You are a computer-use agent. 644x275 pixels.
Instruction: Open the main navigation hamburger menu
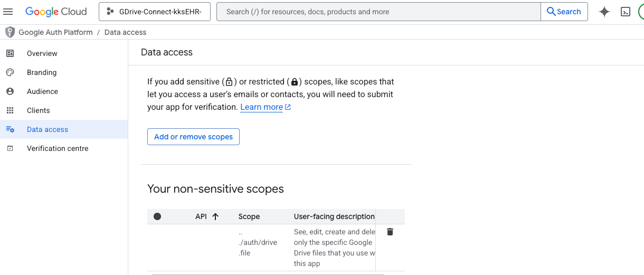click(x=8, y=12)
